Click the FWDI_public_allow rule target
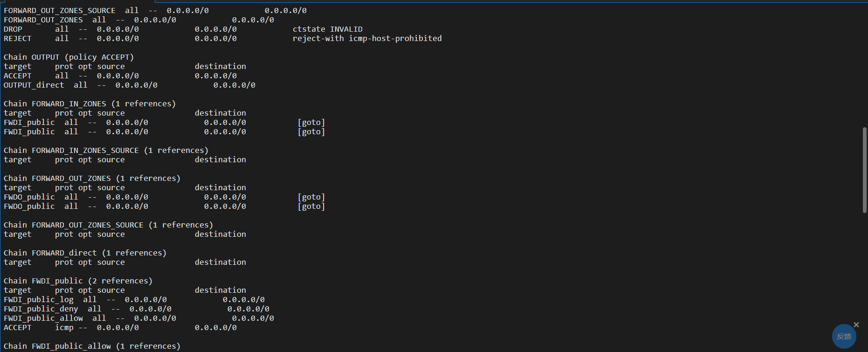Viewport: 868px width, 352px height. tap(43, 318)
